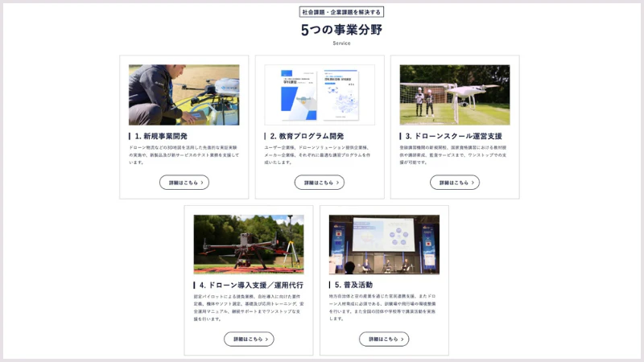The width and height of the screenshot is (644, 362).
Task: Open details button for 普及活動
Action: tap(384, 339)
